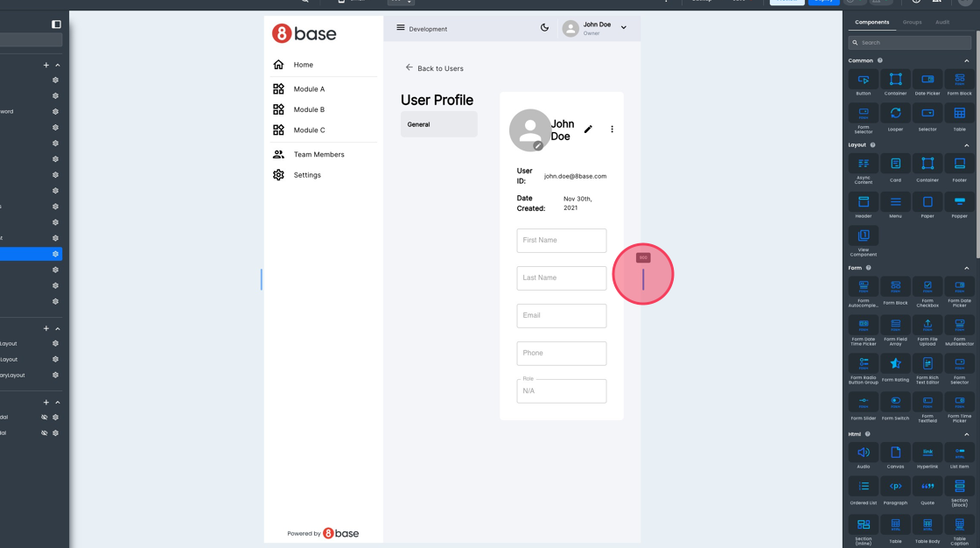Toggle dark mode with the moon icon
The height and width of the screenshot is (548, 980).
pos(544,28)
